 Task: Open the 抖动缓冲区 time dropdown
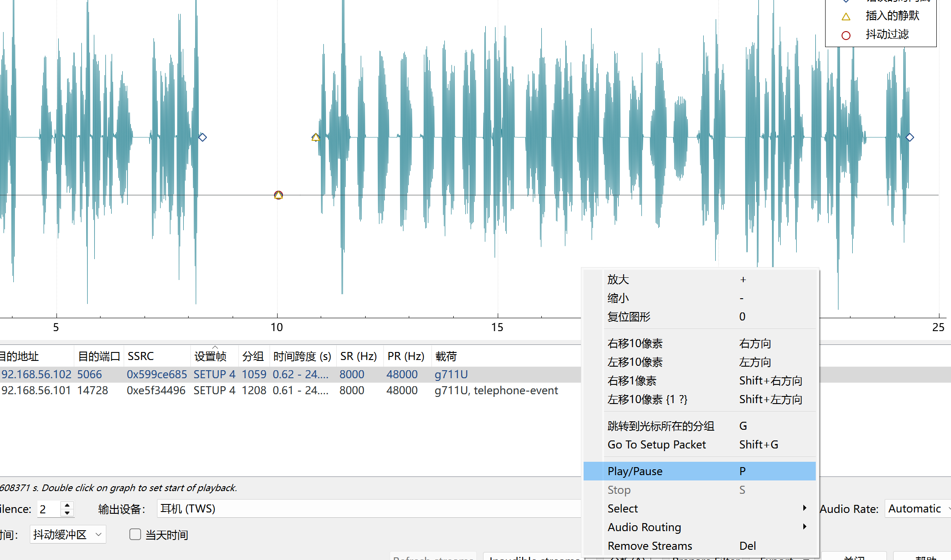coord(68,534)
